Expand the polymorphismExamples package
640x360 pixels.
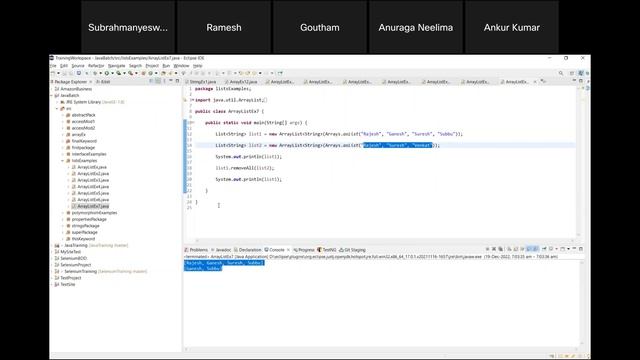63,213
